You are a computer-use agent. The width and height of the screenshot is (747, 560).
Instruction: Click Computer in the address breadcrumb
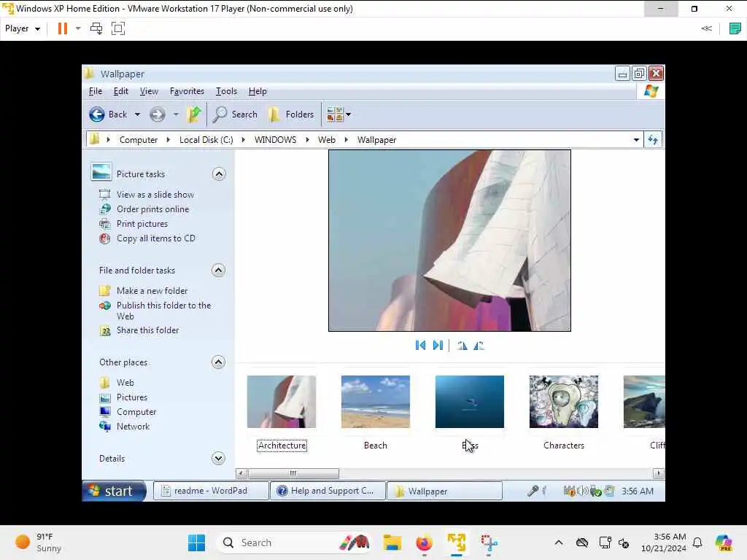tap(138, 140)
